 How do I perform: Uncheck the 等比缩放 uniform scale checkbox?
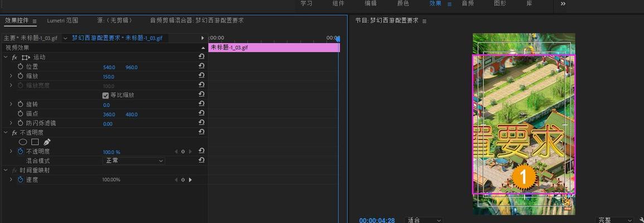click(x=105, y=95)
